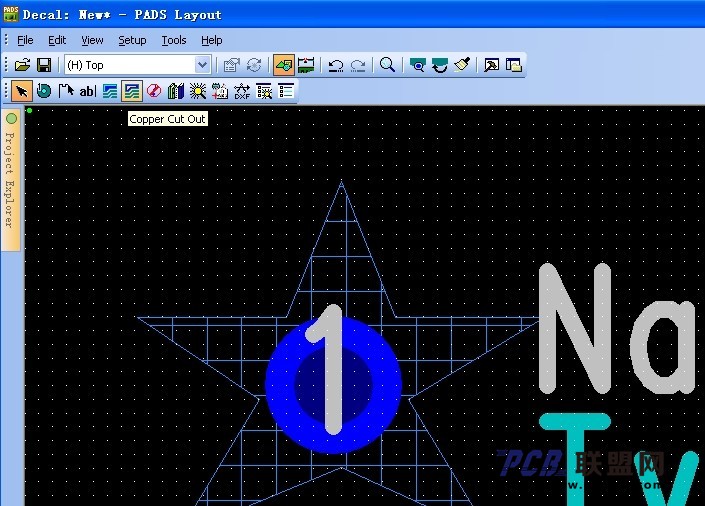The image size is (705, 506).
Task: Select the Text 'ab|' tool
Action: pos(88,91)
